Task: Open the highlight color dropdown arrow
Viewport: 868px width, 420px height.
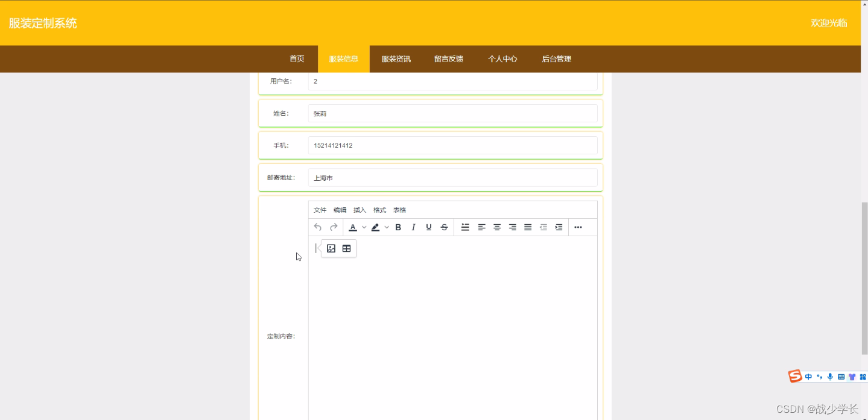Action: (387, 227)
